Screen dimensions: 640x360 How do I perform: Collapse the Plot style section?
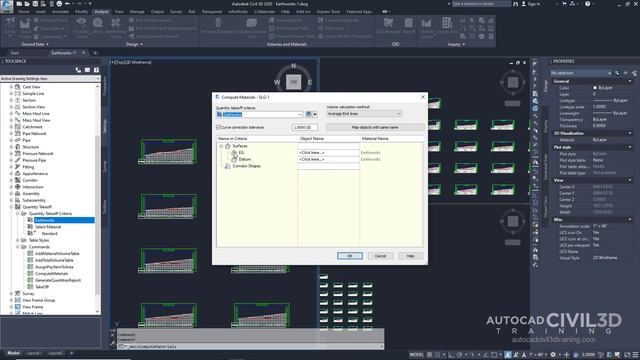click(631, 147)
